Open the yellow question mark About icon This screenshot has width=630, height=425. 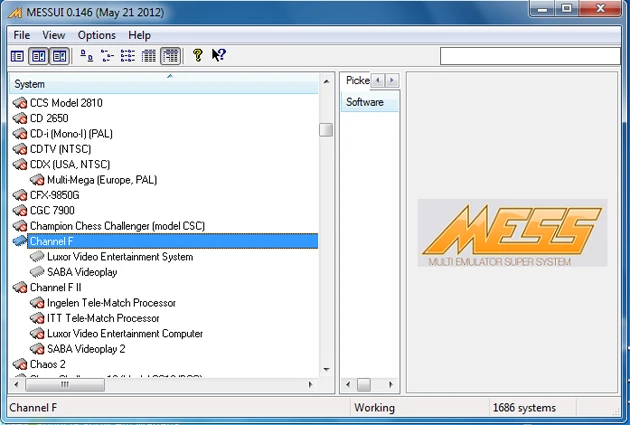(x=197, y=55)
